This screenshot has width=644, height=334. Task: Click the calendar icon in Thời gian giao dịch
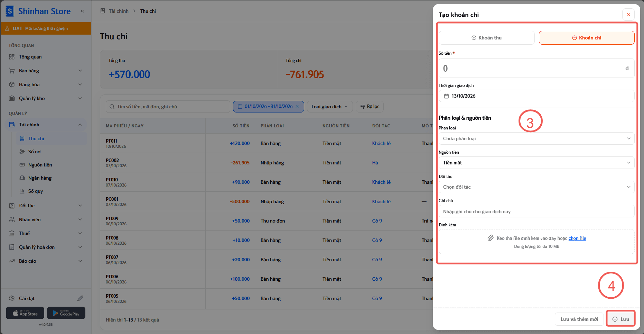pos(446,96)
